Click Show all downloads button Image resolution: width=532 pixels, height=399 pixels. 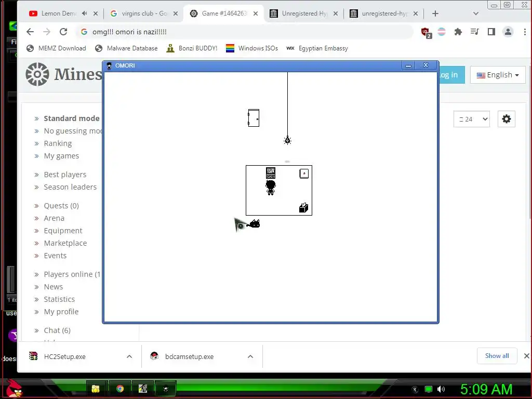pos(497,356)
